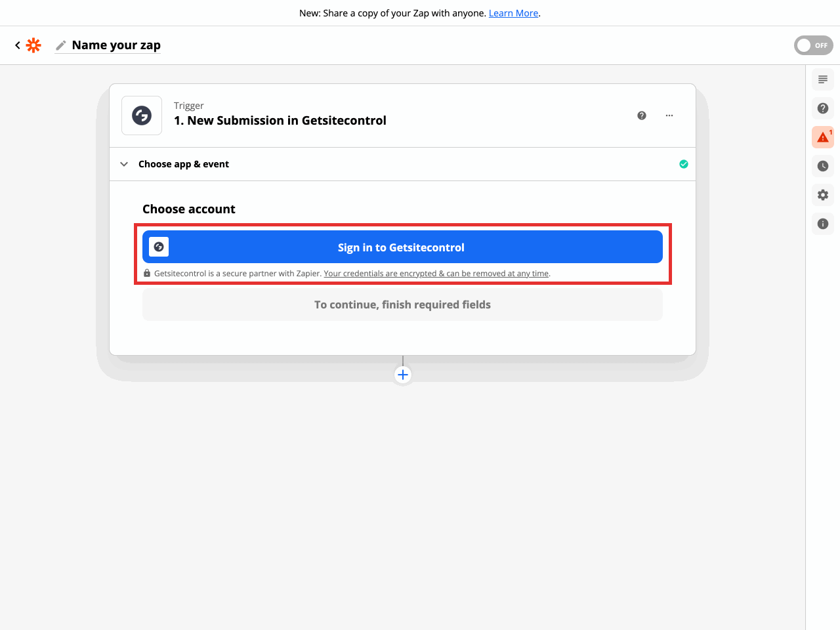This screenshot has width=840, height=630.
Task: Open the Learn More link
Action: [513, 13]
